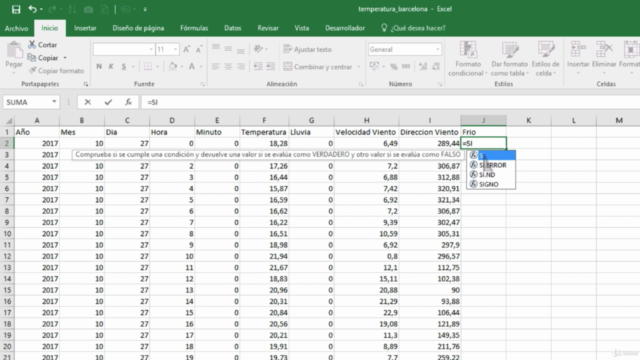The height and width of the screenshot is (360, 640).
Task: Decrease font size with the smaller A
Action: 199,49
